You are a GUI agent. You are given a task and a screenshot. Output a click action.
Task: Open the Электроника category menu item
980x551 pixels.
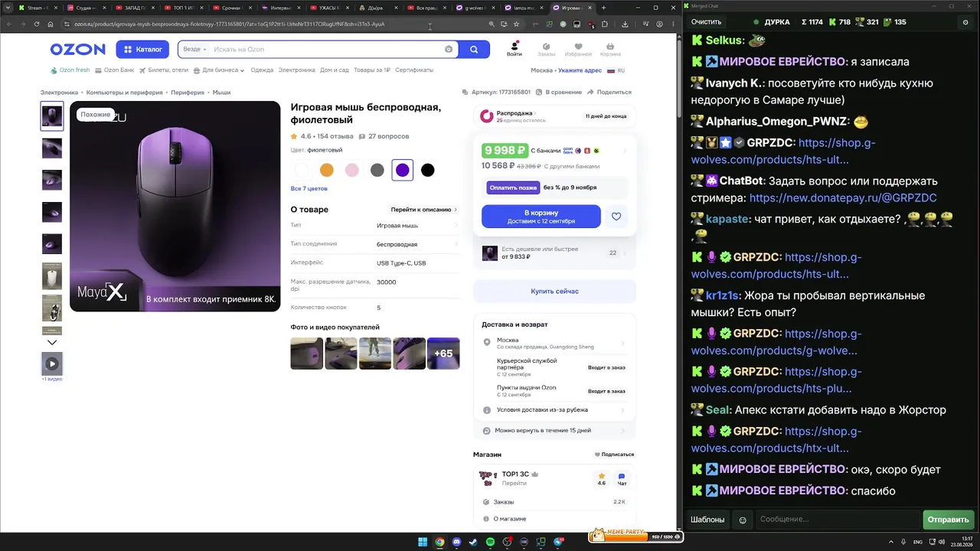[x=296, y=70]
